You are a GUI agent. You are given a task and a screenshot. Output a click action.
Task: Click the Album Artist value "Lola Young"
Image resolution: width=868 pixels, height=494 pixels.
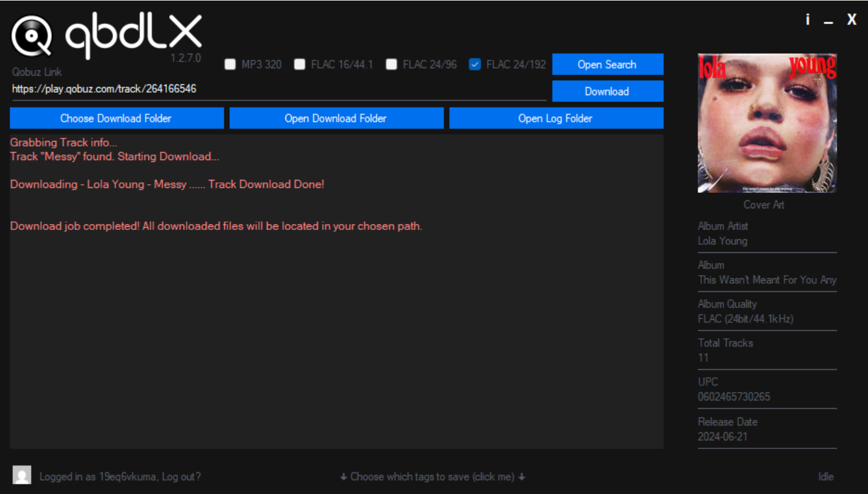[722, 241]
